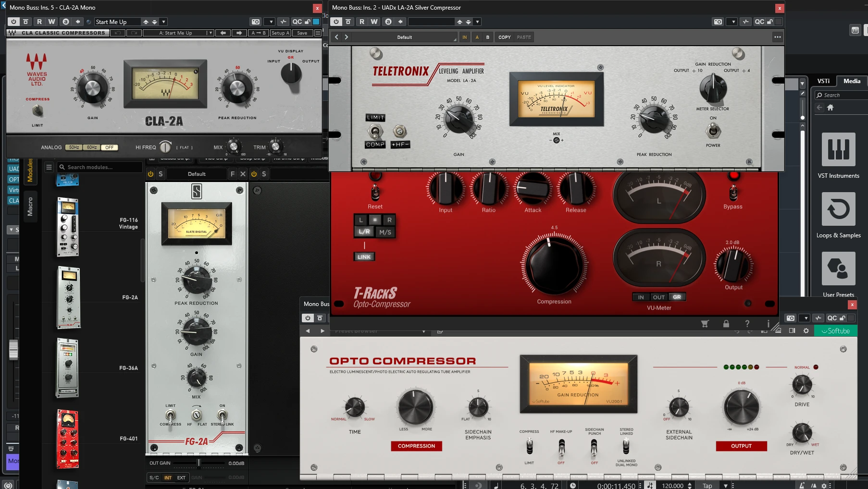Toggle UADx LA-2A Power switch
868x489 pixels.
tap(713, 130)
